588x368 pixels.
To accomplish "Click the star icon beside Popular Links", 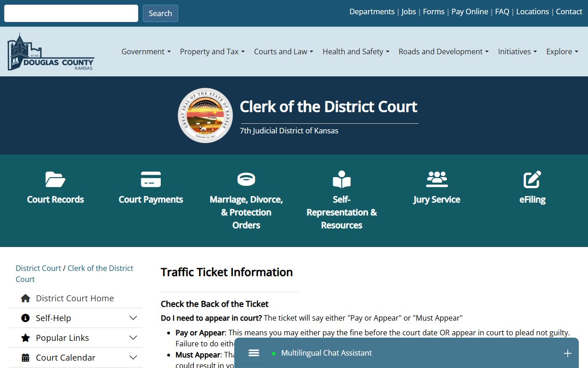I will (26, 338).
